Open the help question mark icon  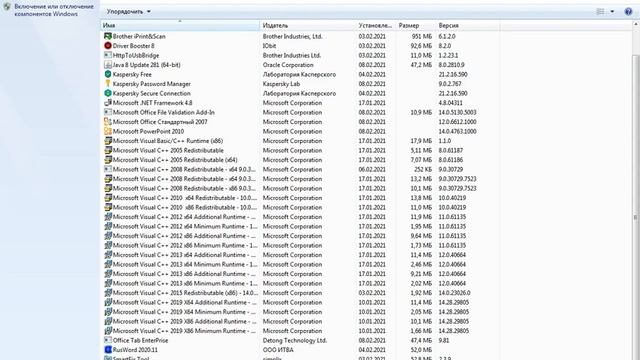coord(628,11)
